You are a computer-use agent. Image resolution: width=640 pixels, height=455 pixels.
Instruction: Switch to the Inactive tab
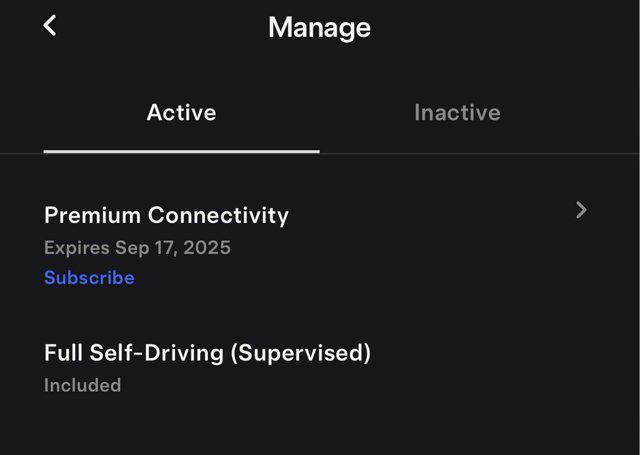[457, 112]
